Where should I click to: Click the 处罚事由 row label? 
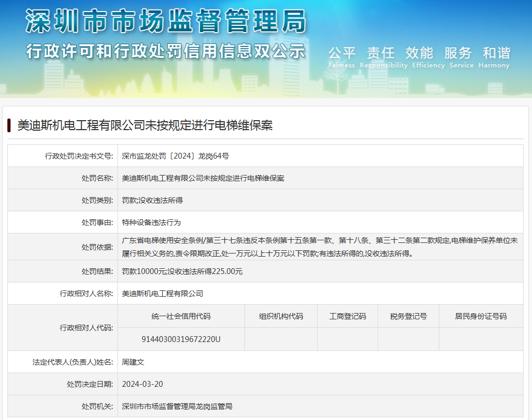(97, 222)
